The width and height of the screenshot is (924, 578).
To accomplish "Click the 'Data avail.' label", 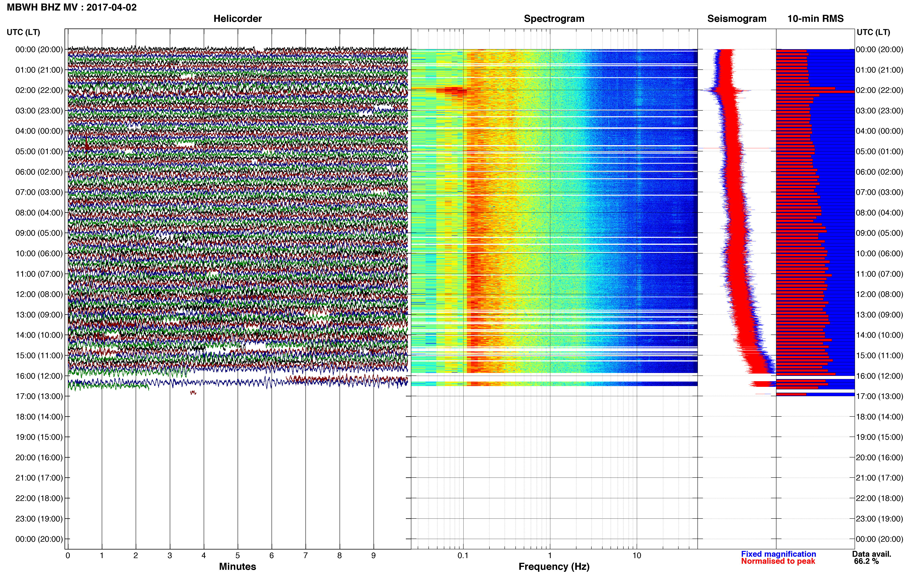I will tap(871, 554).
